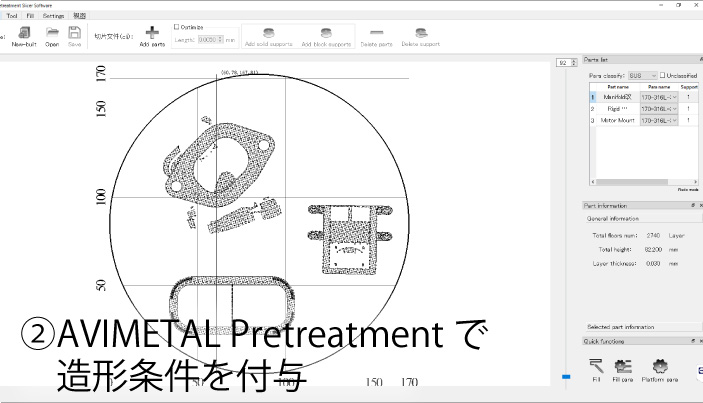Click Support count of Manifold row
Screen dimensions: 703x403
click(x=688, y=97)
